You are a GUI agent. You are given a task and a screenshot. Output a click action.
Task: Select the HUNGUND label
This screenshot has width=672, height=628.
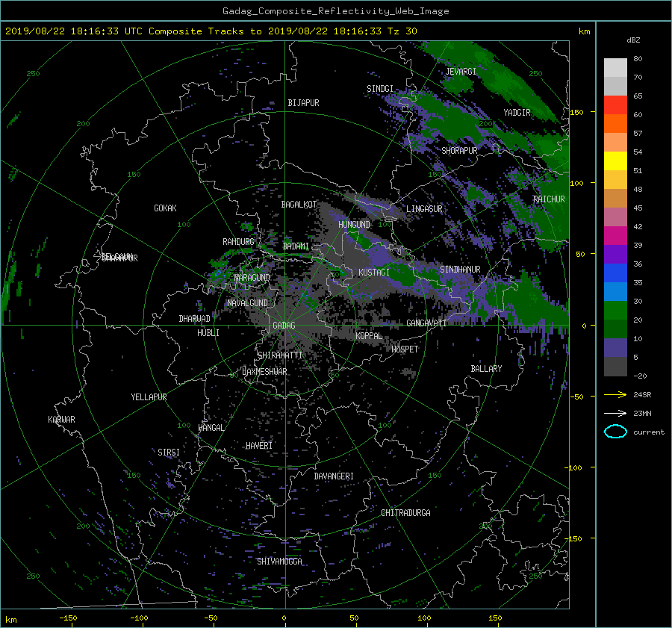point(354,225)
